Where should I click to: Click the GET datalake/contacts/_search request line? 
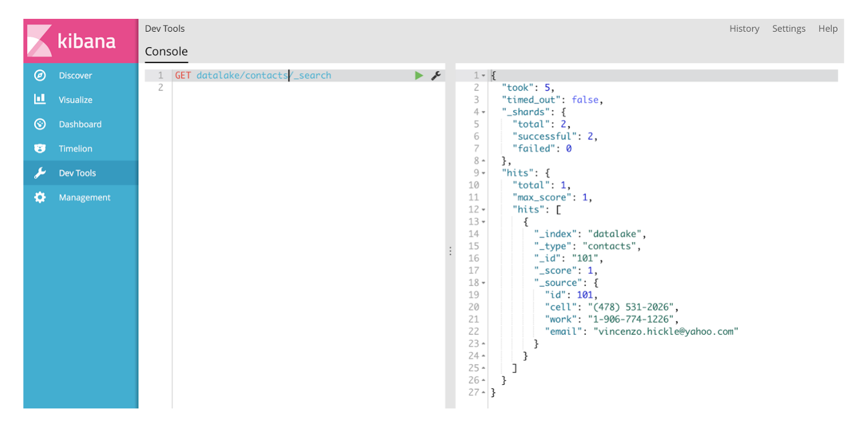[x=253, y=75]
